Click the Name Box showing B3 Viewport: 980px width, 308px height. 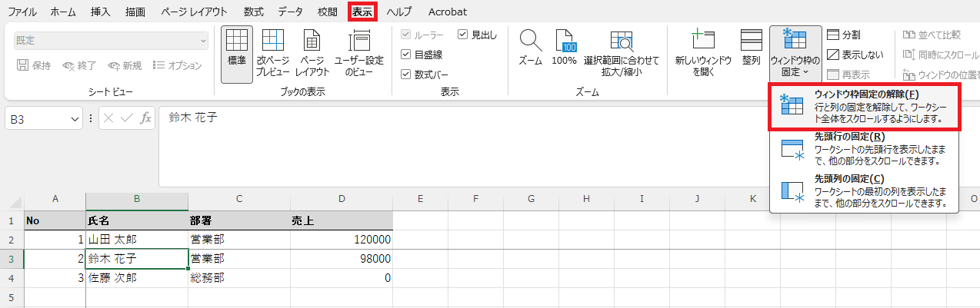[37, 118]
